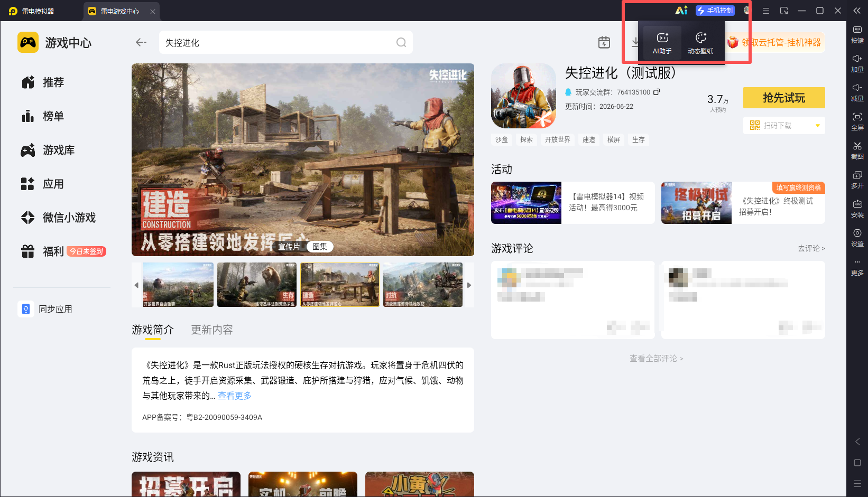The width and height of the screenshot is (868, 497).
Task: Open the 招募开启 news thumbnail
Action: pyautogui.click(x=186, y=484)
